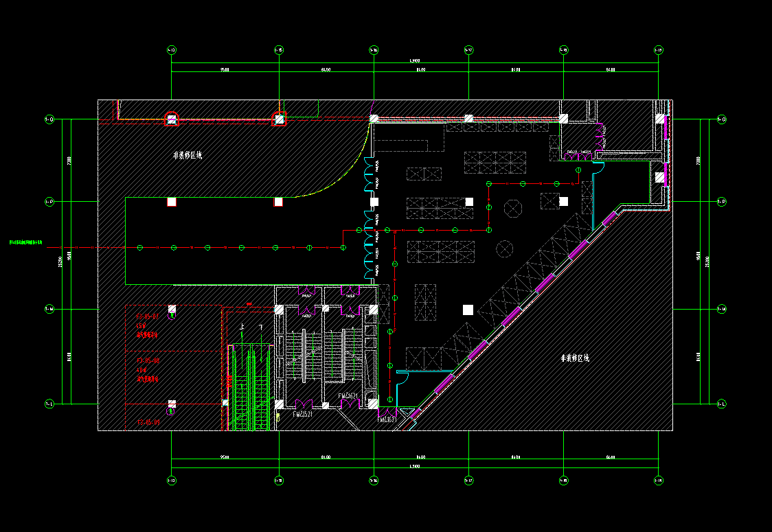This screenshot has width=772, height=532.
Task: Select the round crossed circle symbol below the octagon
Action: click(x=505, y=248)
